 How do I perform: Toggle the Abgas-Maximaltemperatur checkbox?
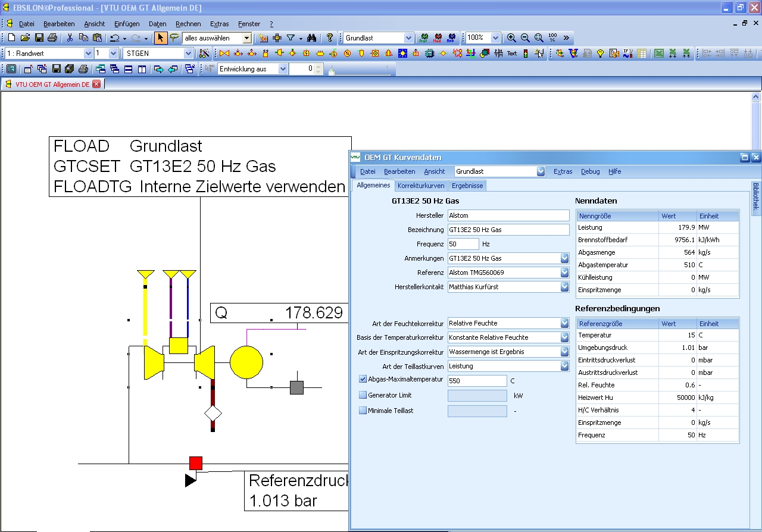pos(363,379)
